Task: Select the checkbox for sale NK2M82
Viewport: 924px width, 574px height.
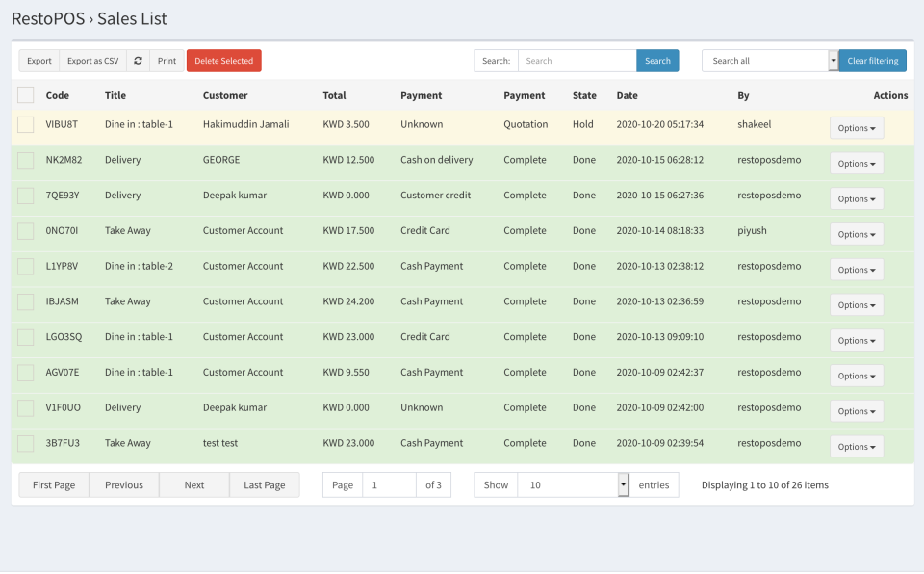Action: tap(24, 160)
